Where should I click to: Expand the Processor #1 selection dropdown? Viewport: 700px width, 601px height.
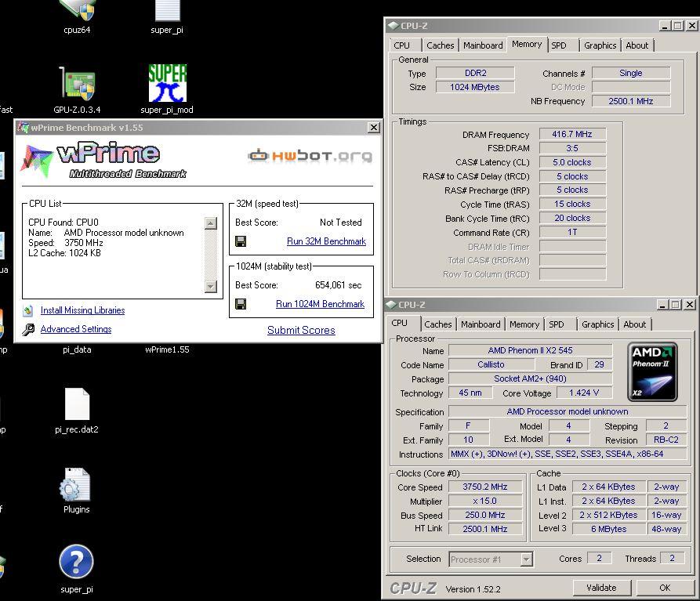click(527, 559)
